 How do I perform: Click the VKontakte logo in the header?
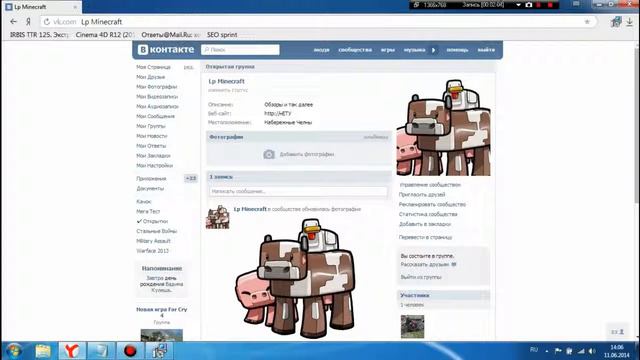(x=166, y=49)
